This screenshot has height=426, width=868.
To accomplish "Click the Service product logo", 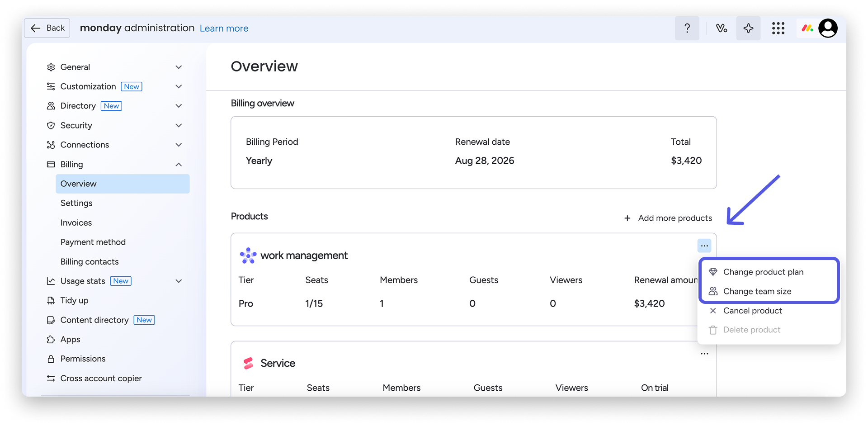I will tap(248, 363).
